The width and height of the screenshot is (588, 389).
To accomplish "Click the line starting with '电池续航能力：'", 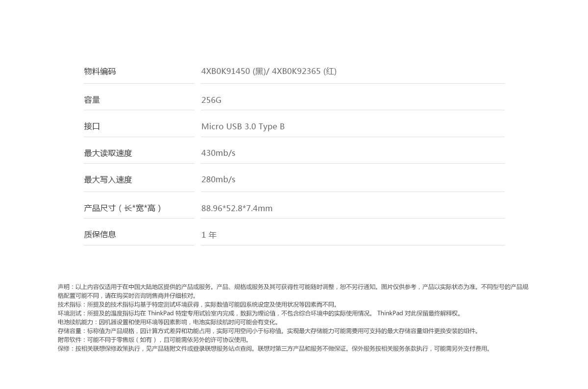I will tap(170, 322).
